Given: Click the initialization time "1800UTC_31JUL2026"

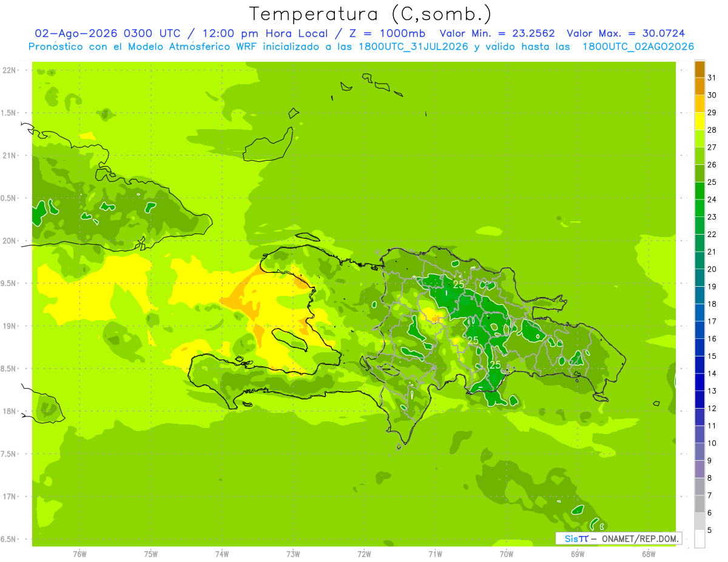Looking at the screenshot, I should (x=413, y=47).
